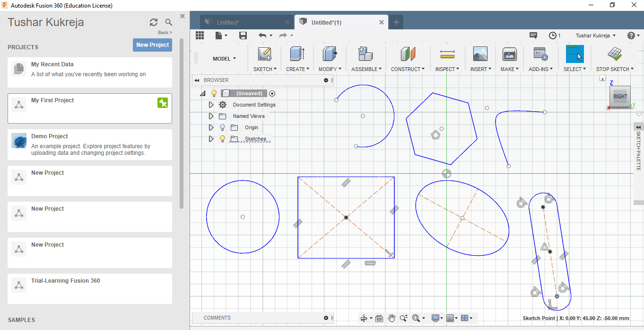Screen dimensions: 644x330
Task: Open the File menu dropdown
Action: tap(221, 36)
